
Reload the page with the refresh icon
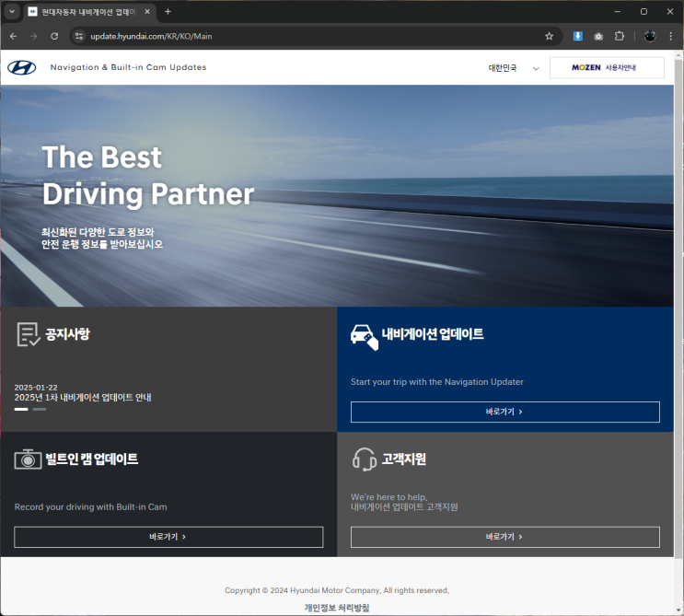click(54, 36)
